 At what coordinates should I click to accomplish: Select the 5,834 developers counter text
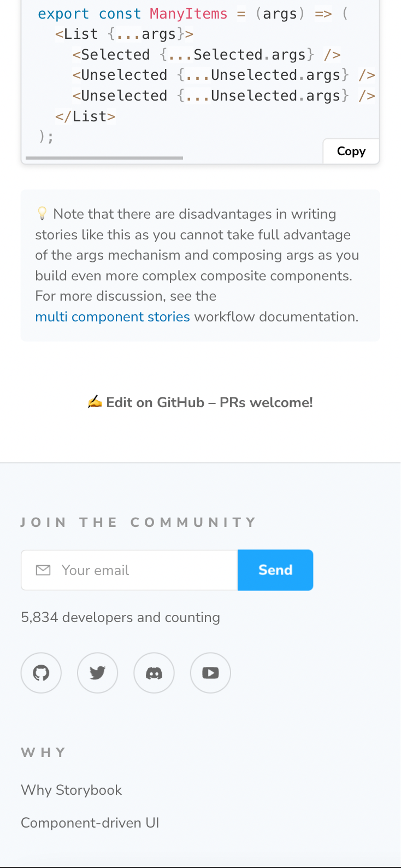point(120,617)
